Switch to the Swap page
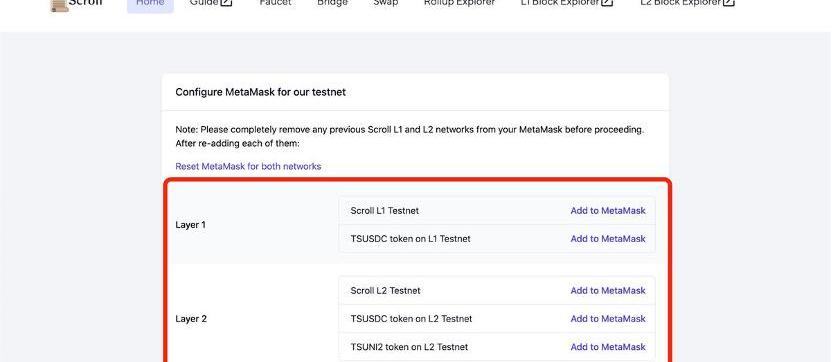 [x=386, y=3]
